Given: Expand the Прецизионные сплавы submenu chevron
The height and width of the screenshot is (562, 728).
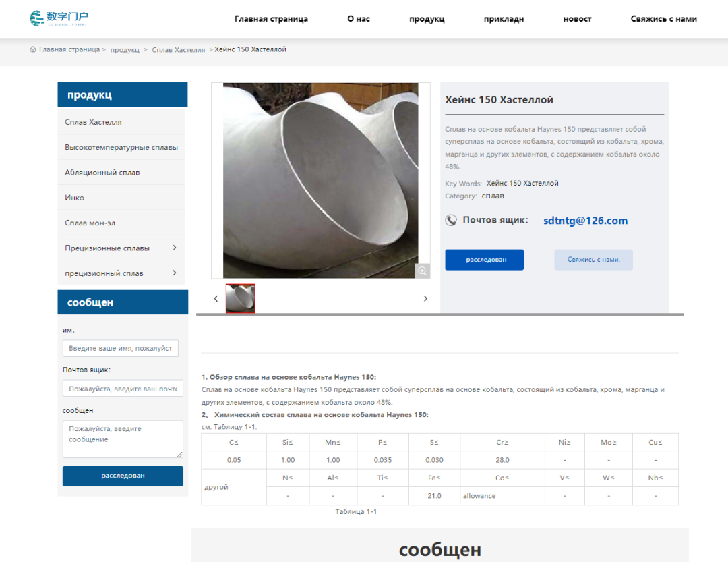Looking at the screenshot, I should tap(175, 248).
